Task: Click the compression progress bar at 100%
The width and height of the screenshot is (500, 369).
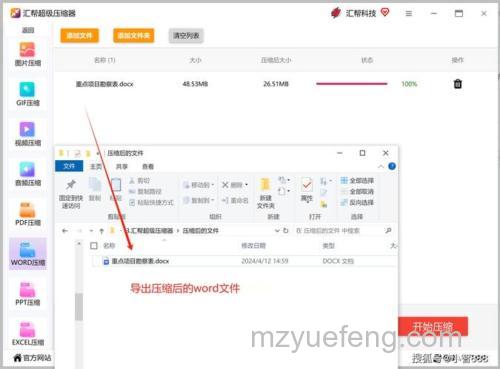Action: 352,84
